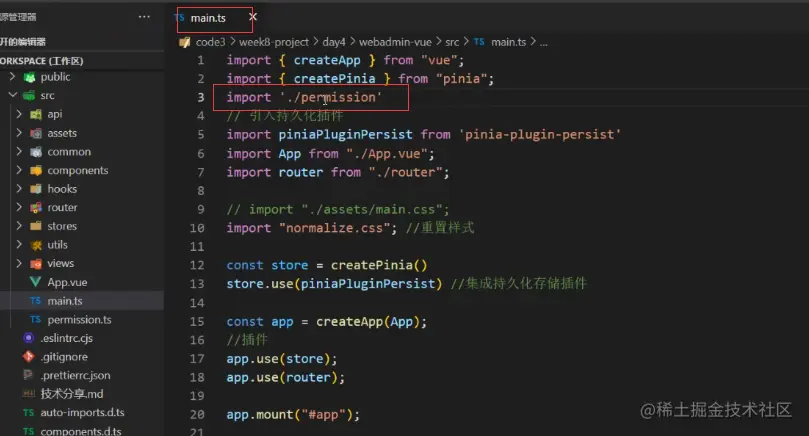Screen dimensions: 809x436
Task: Click the Prettier icon beside .prettierrc.json
Action: coord(28,375)
